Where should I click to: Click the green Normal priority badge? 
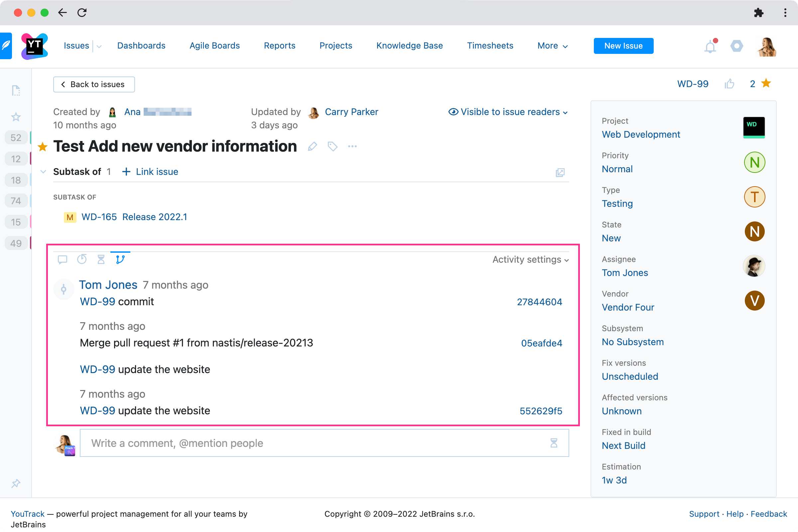[754, 163]
